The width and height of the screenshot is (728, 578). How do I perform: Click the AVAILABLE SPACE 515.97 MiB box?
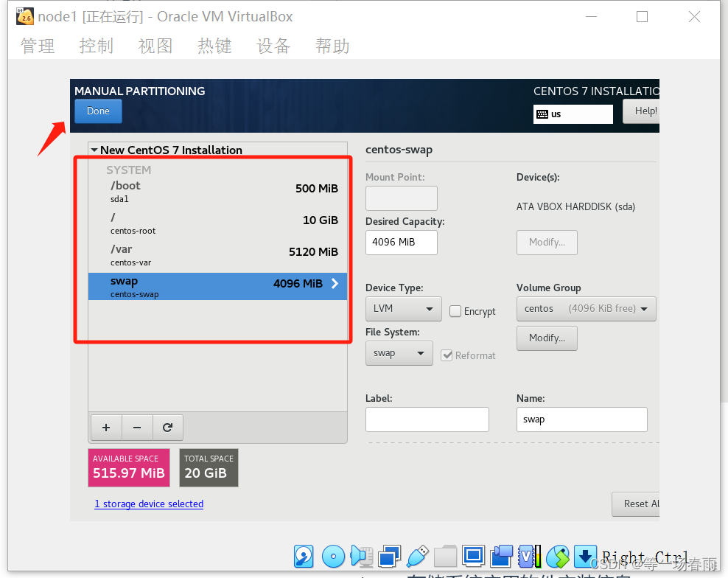pos(129,468)
